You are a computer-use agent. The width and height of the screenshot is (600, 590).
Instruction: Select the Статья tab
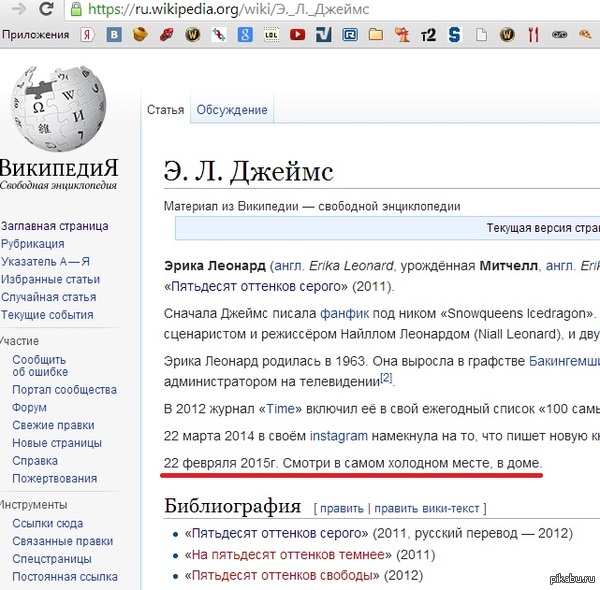coord(165,110)
